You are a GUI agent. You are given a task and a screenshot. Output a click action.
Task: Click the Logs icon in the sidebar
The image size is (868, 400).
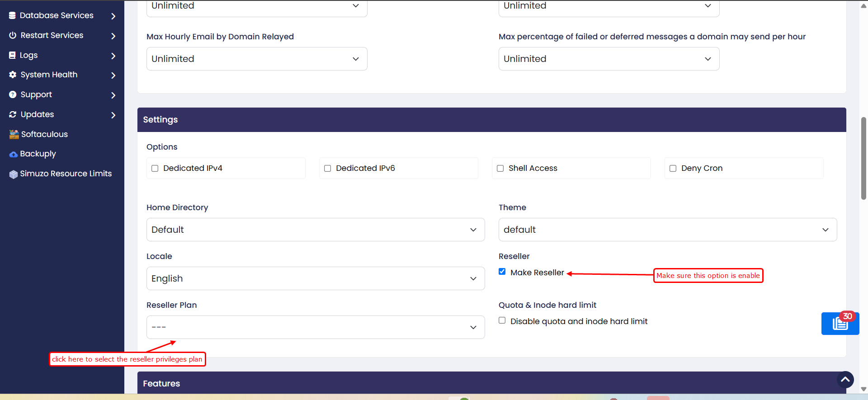[x=13, y=55]
